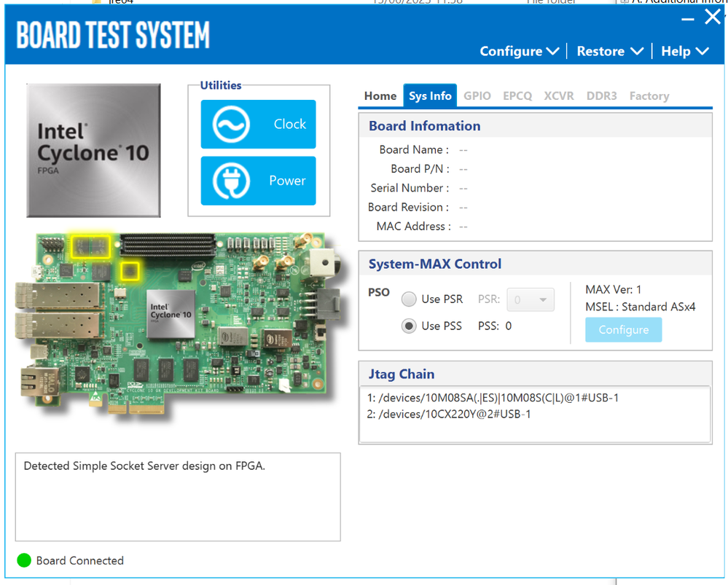Minimize the Board Test System window
Viewport: 728px width, 585px height.
[687, 20]
